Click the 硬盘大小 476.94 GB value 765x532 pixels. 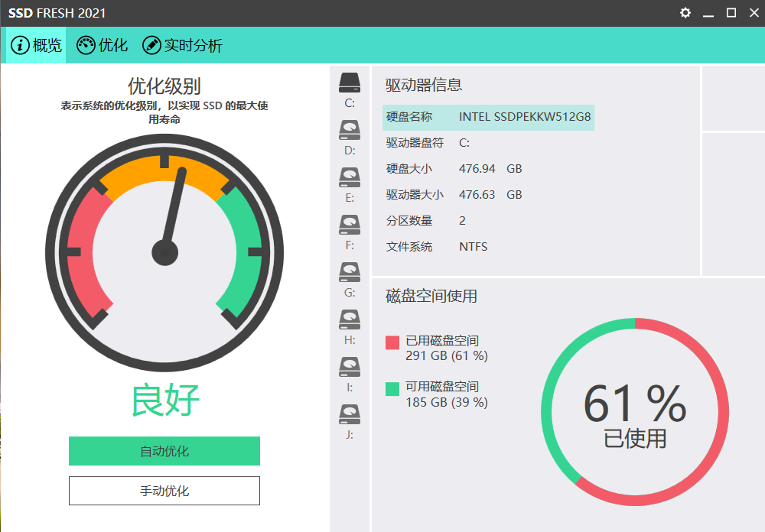point(490,169)
